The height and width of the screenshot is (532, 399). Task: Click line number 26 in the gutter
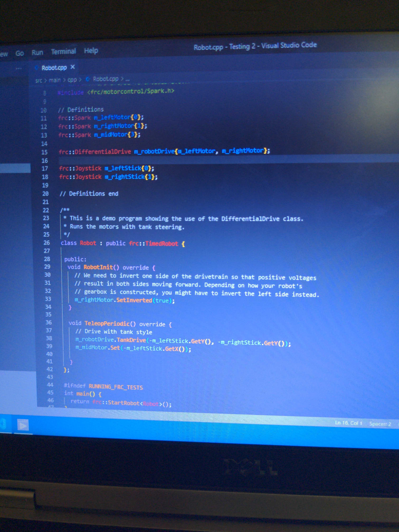(46, 243)
